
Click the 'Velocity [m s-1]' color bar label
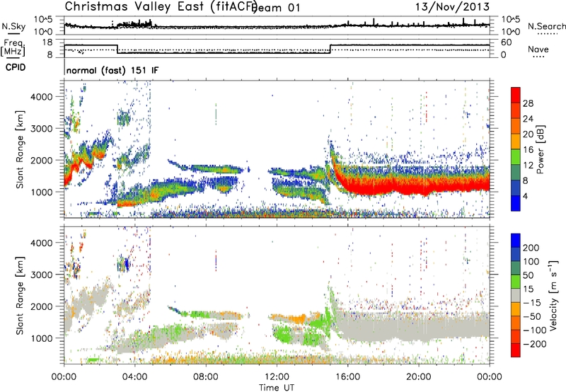click(553, 295)
